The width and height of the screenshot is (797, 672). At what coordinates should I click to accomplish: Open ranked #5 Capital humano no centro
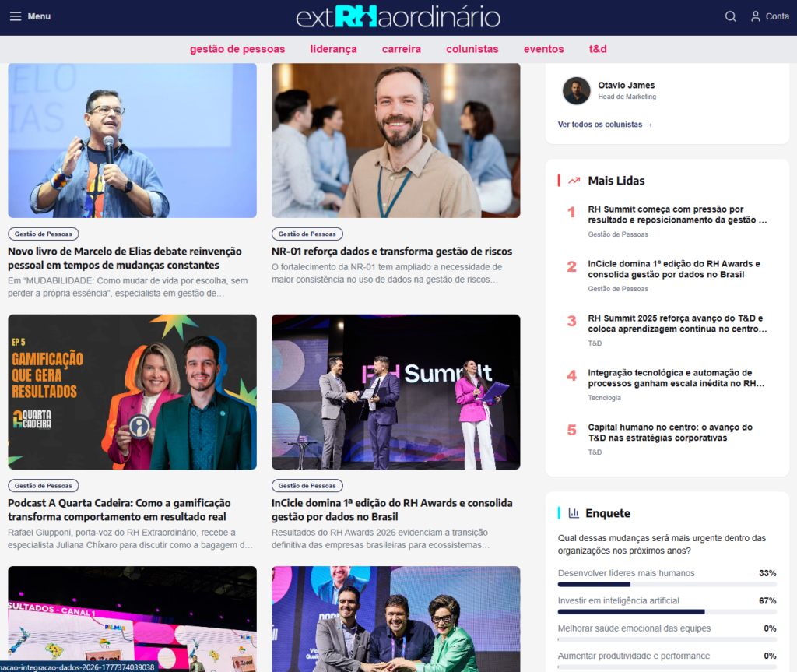pos(670,432)
